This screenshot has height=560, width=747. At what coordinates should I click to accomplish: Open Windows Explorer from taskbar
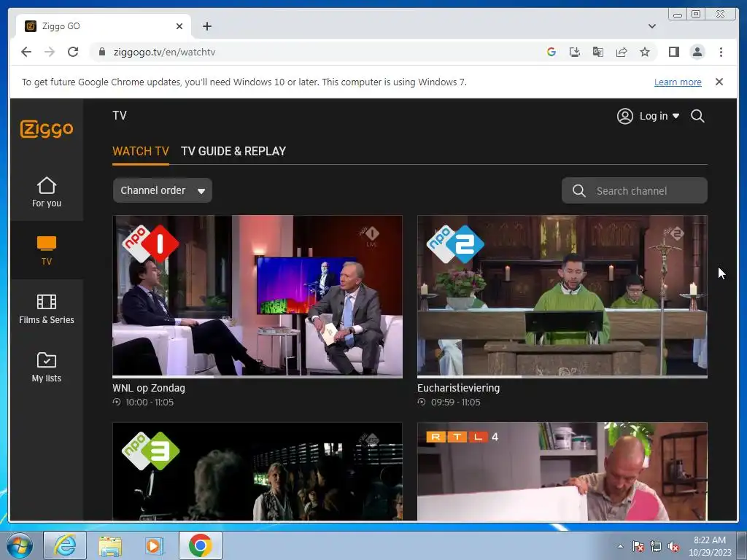tap(110, 545)
